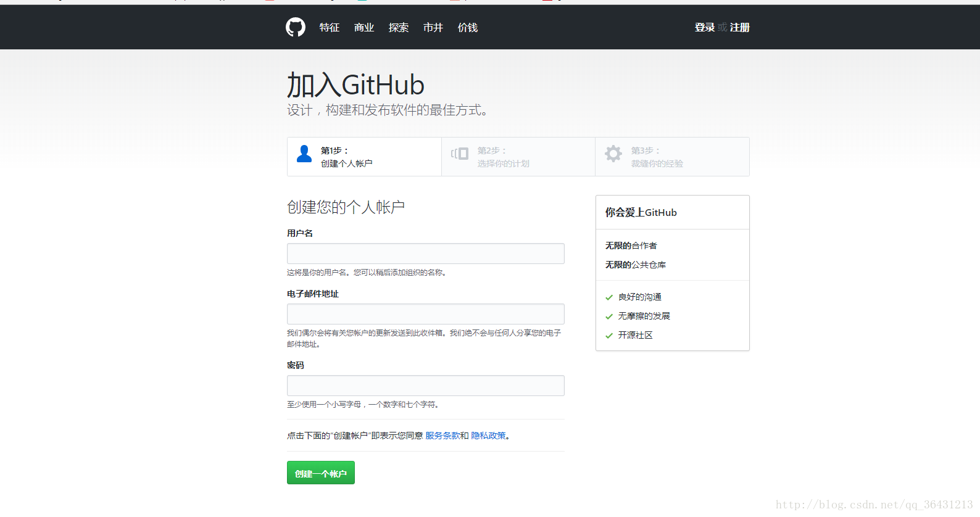Click the 创建您的个人帐户 heading

pos(346,207)
